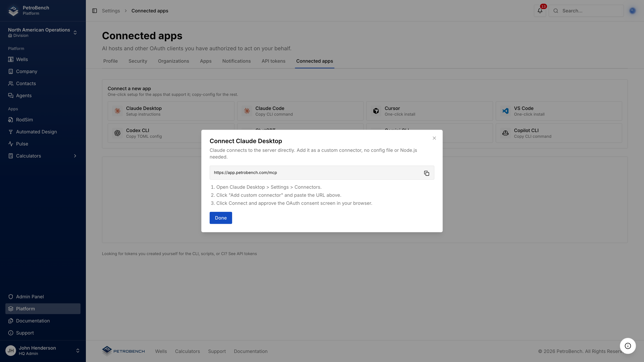Expand the Calculators submenu chevron
The width and height of the screenshot is (644, 362).
(75, 156)
